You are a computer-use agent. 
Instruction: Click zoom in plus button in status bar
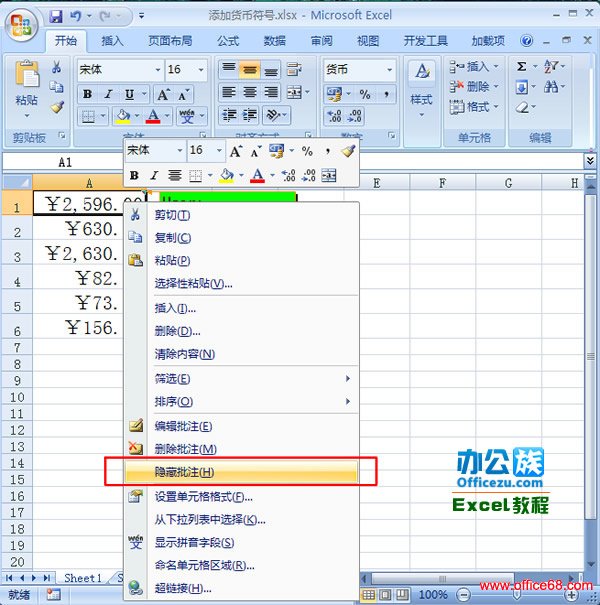572,595
